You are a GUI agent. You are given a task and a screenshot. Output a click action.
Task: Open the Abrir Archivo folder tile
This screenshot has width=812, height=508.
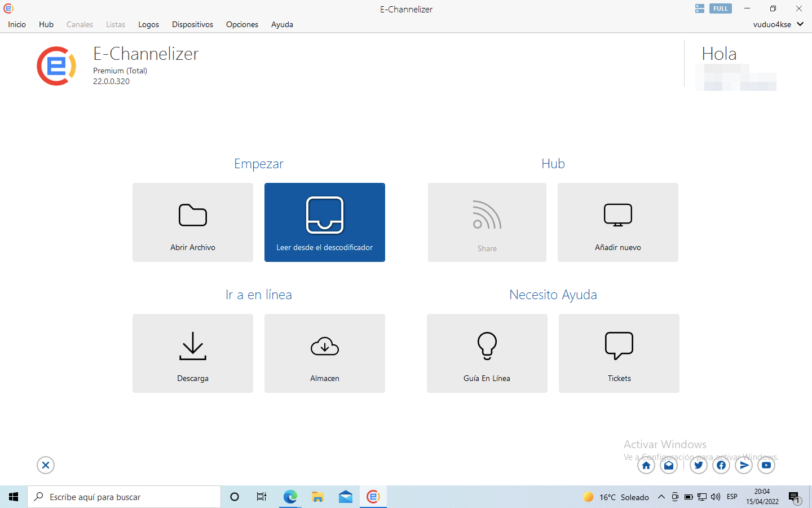click(193, 222)
